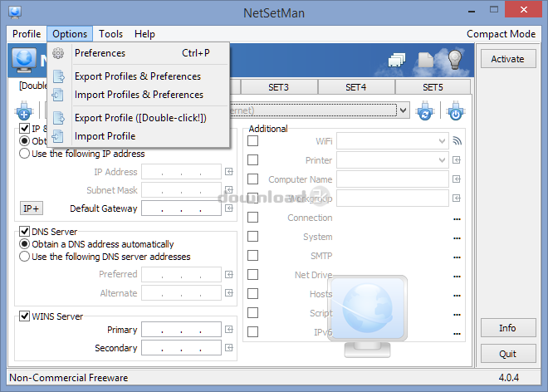This screenshot has height=392, width=548.
Task: Open SMTP settings via ellipsis icon
Action: [457, 257]
